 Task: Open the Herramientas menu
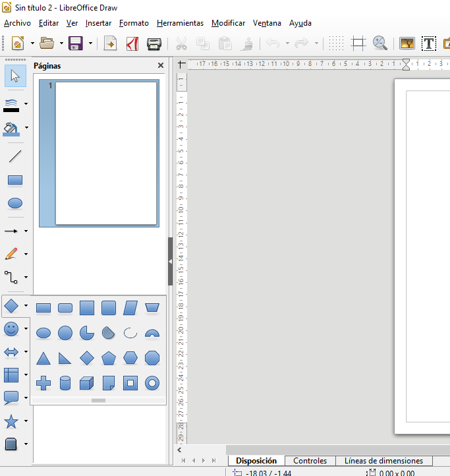pos(180,23)
